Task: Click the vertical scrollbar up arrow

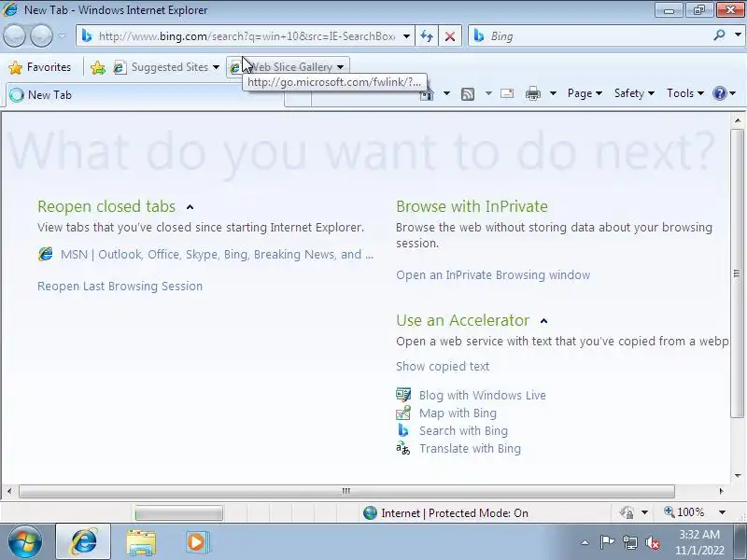Action: [x=738, y=121]
